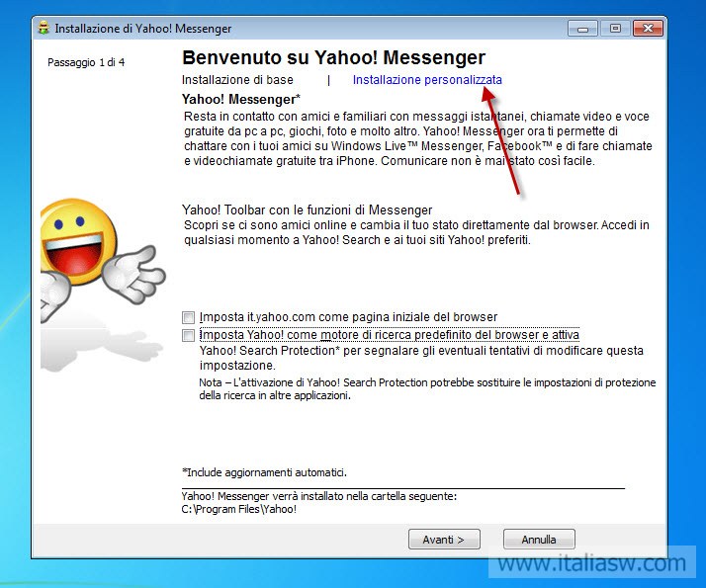
Task: Click the "Benvenuto su Yahoo! Messenger" heading
Action: point(333,58)
